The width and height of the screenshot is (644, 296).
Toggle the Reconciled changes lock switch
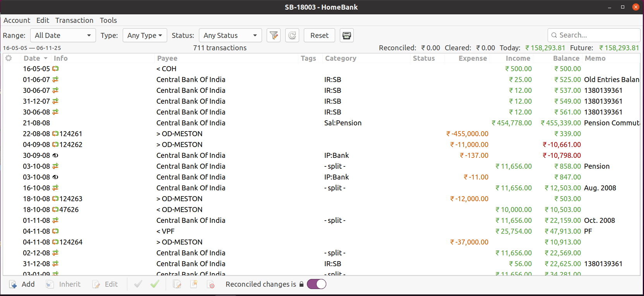[316, 284]
